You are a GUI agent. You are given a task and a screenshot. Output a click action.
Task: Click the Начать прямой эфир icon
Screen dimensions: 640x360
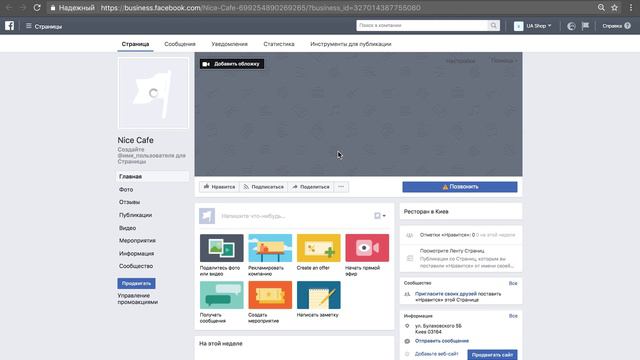(367, 248)
